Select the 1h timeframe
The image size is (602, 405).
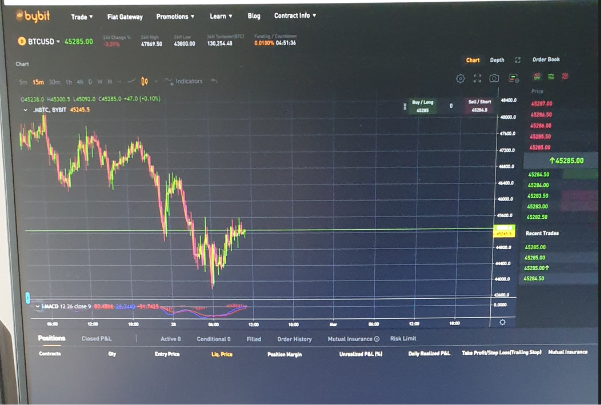click(69, 82)
